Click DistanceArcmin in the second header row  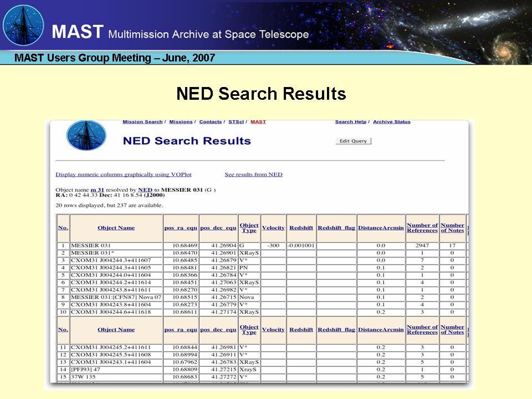click(x=381, y=329)
